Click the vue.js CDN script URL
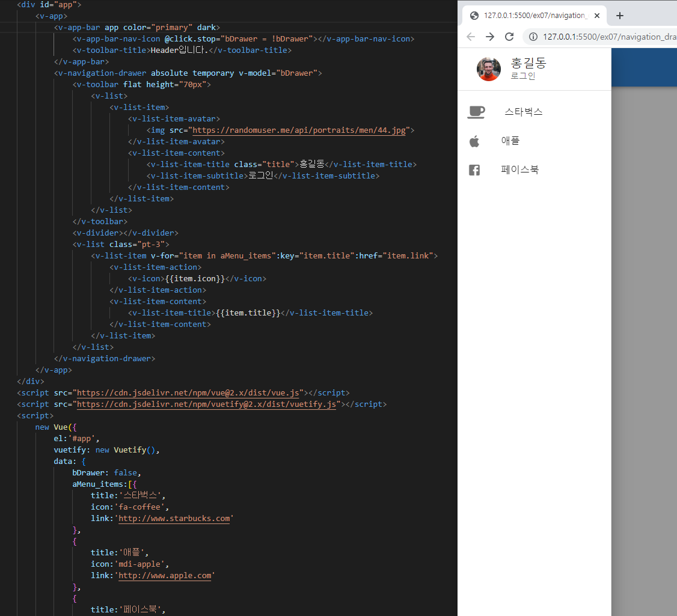Image resolution: width=677 pixels, height=616 pixels. [x=188, y=393]
